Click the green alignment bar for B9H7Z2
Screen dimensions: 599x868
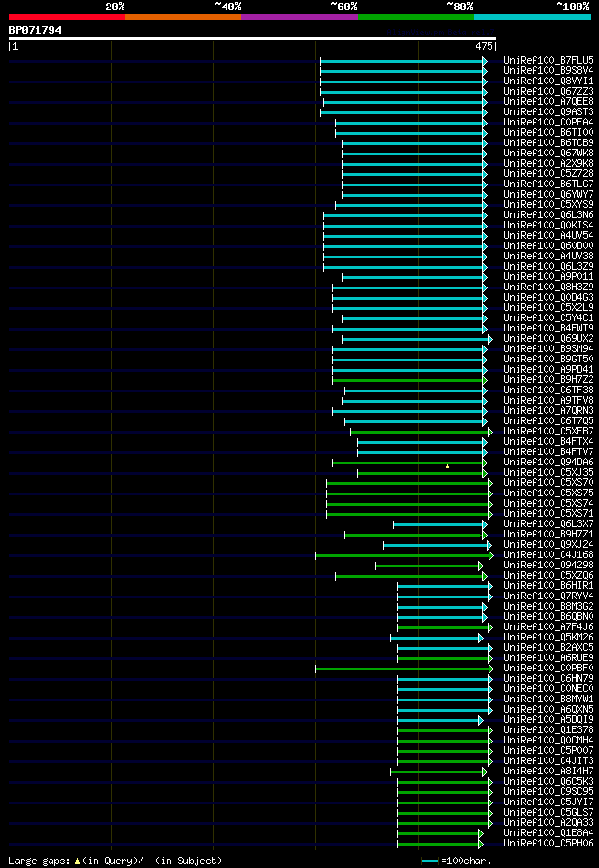(x=408, y=380)
